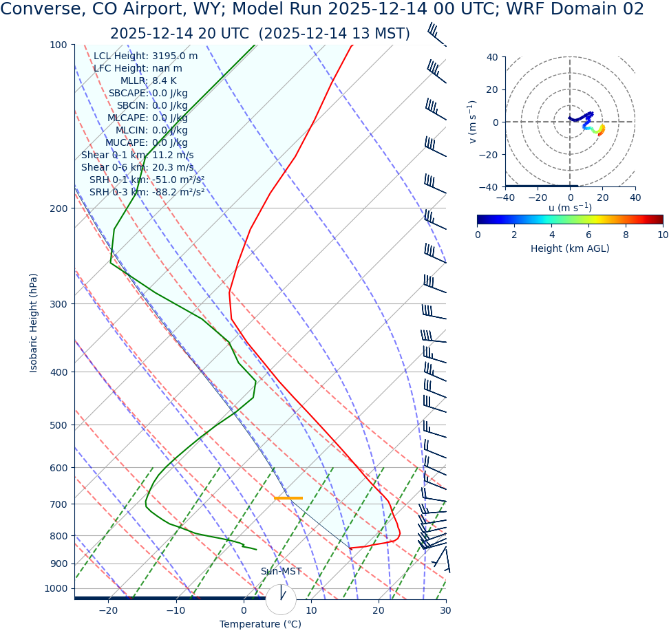Click the Shear 0-6 km readout
Viewport: 669px width, 644px height.
click(x=137, y=168)
